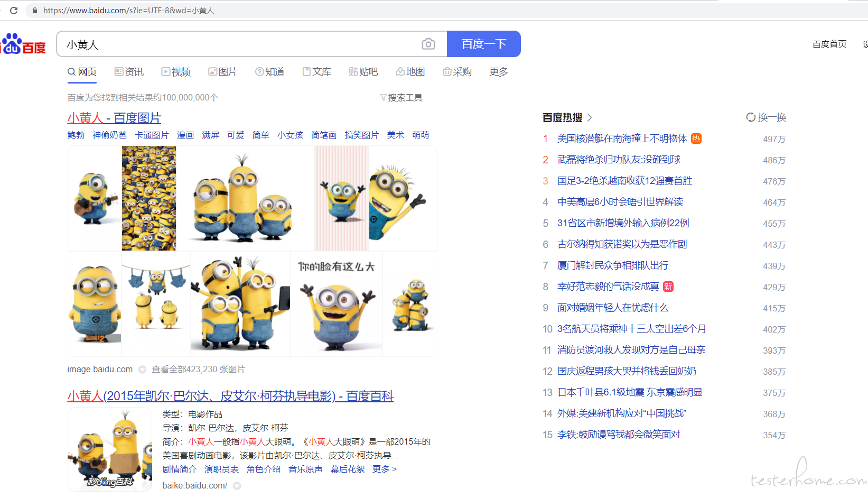Open minions hanging on clothesline thumbnail
868x498 pixels.
tap(156, 304)
